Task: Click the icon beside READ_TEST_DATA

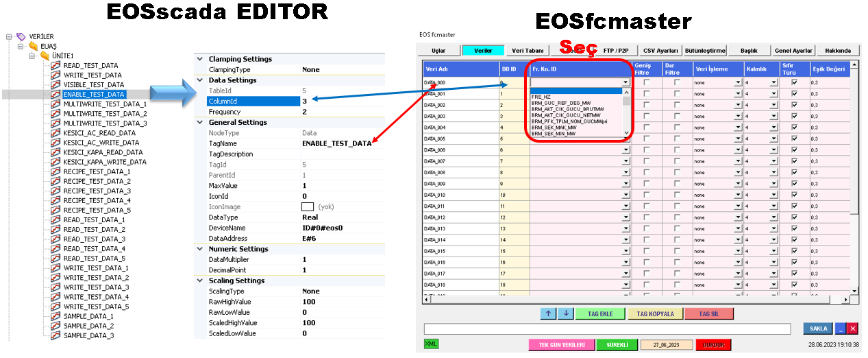Action: pyautogui.click(x=56, y=65)
